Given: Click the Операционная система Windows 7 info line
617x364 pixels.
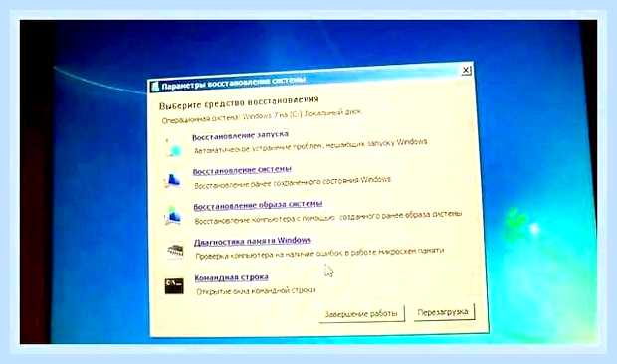Looking at the screenshot, I should [x=262, y=117].
